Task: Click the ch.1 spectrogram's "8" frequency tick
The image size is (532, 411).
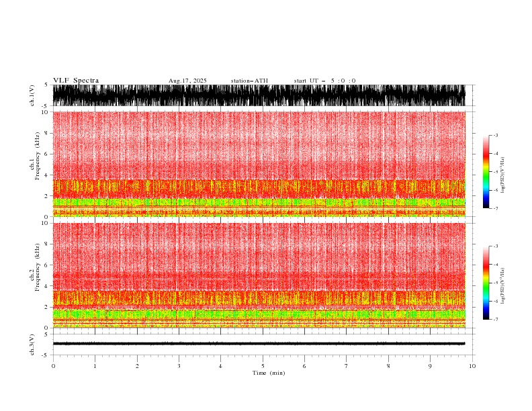Action: tap(46, 133)
